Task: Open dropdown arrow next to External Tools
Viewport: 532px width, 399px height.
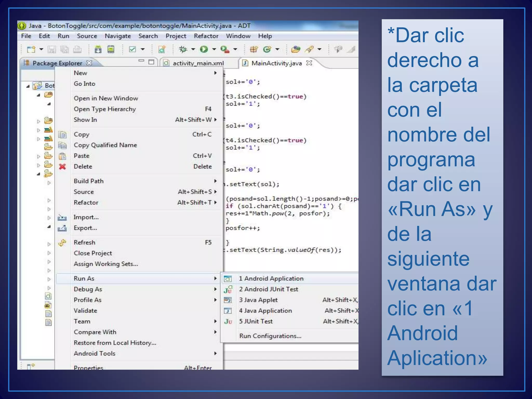Action: click(x=235, y=49)
